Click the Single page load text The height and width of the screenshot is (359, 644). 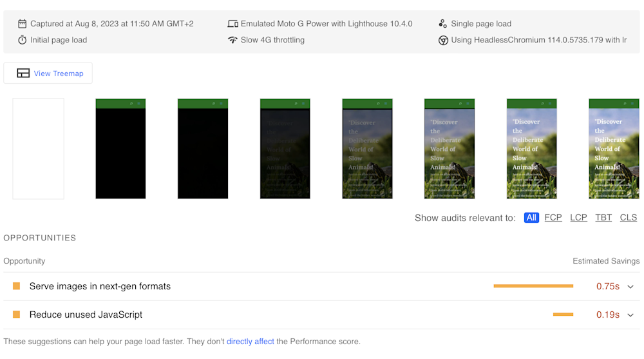coord(481,24)
